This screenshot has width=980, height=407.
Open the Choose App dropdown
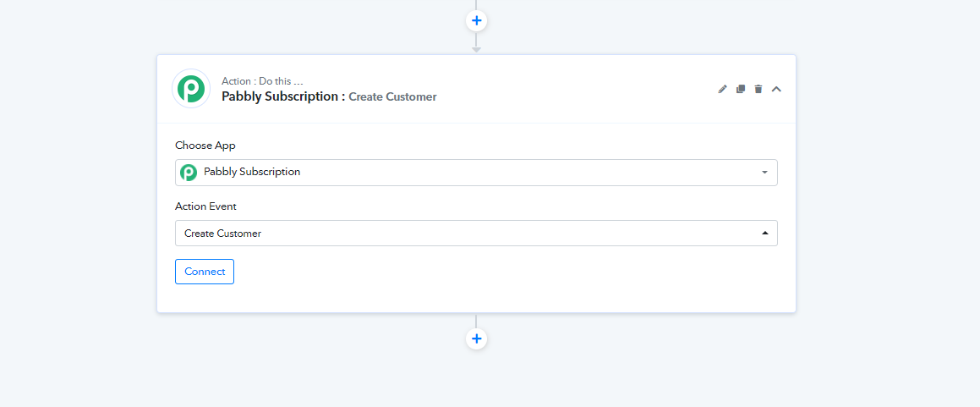476,173
